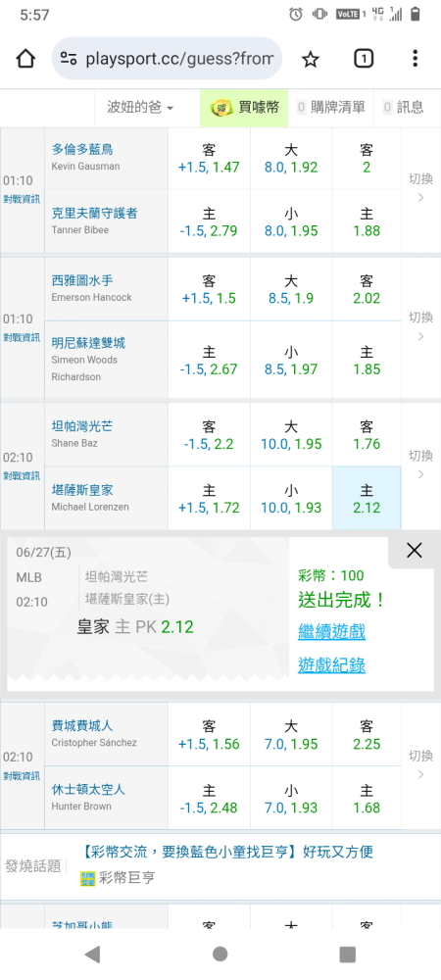Tap Android home circle button
Image resolution: width=441 pixels, height=980 pixels.
220,954
